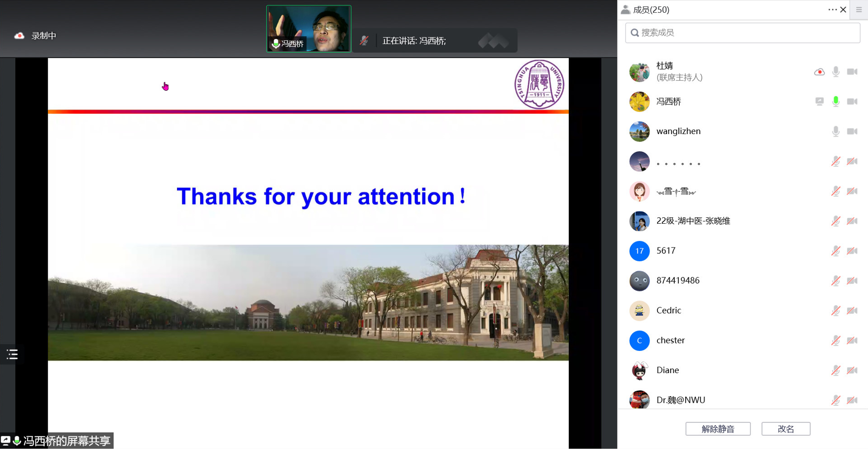Select member 22级-湖中医-张晓维 in list

[x=693, y=221]
